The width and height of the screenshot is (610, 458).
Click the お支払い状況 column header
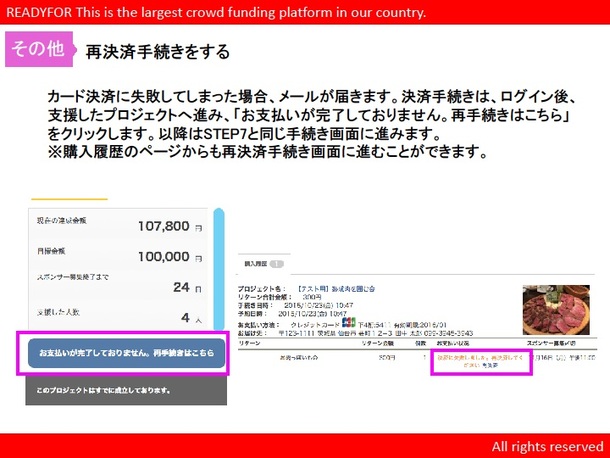[x=453, y=341]
